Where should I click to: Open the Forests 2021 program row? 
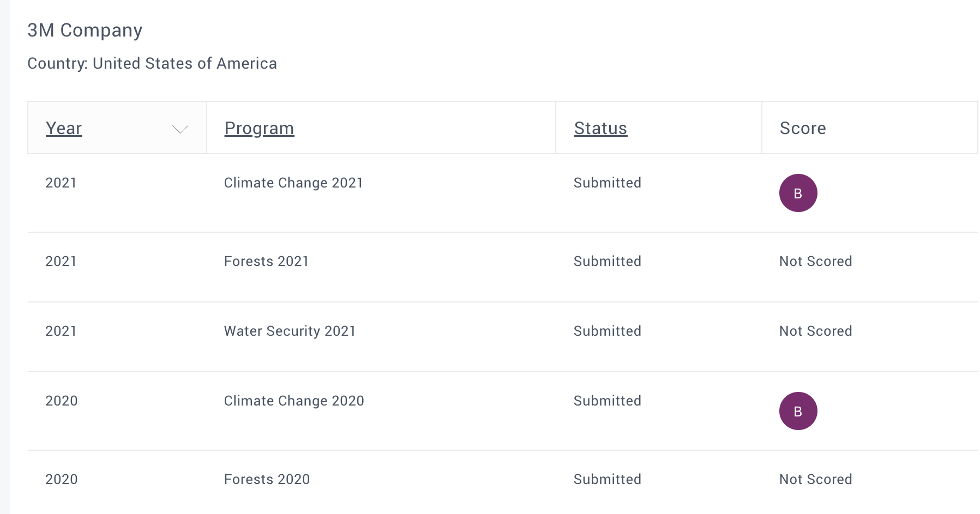point(266,261)
